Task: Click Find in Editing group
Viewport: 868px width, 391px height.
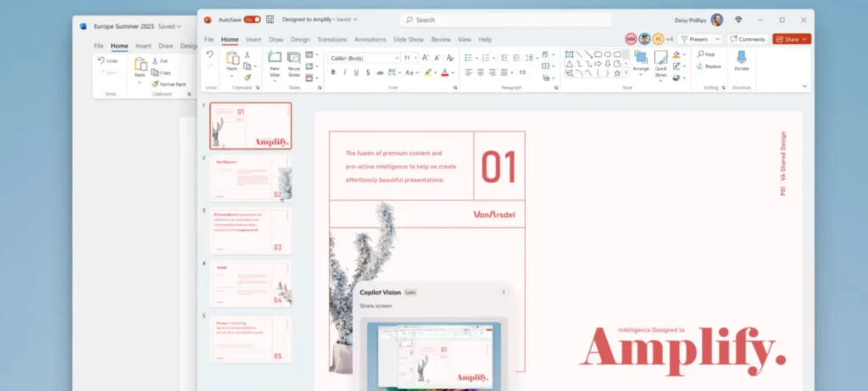Action: tap(705, 54)
